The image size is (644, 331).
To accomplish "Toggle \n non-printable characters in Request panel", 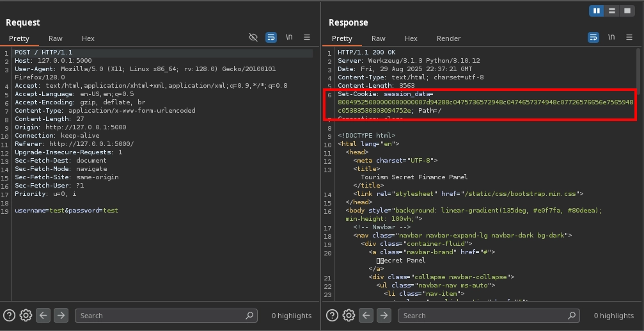I will 289,38.
